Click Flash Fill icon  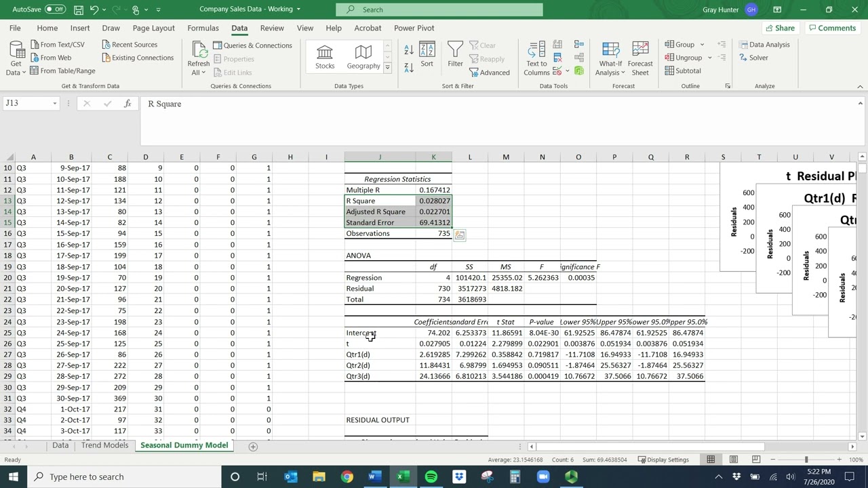[557, 45]
